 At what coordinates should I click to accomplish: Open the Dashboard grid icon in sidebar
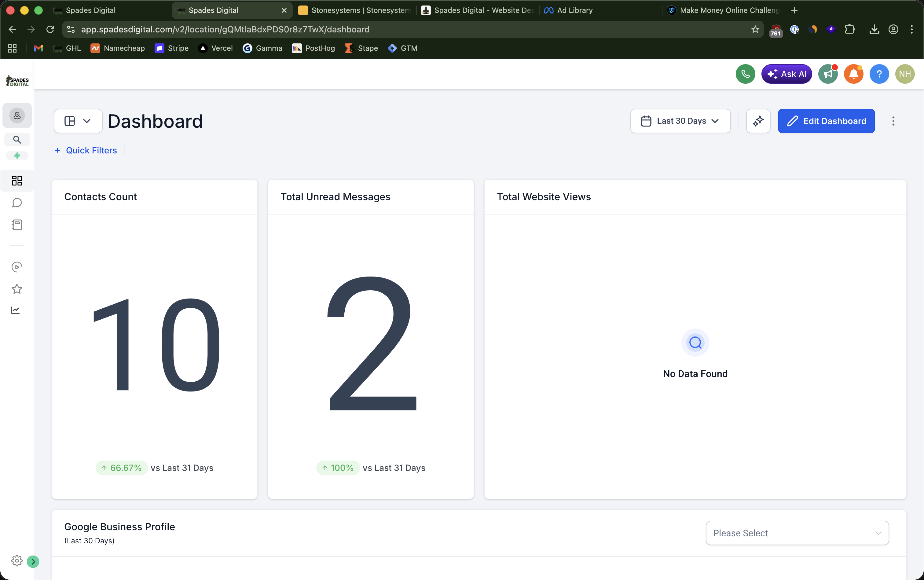tap(17, 181)
